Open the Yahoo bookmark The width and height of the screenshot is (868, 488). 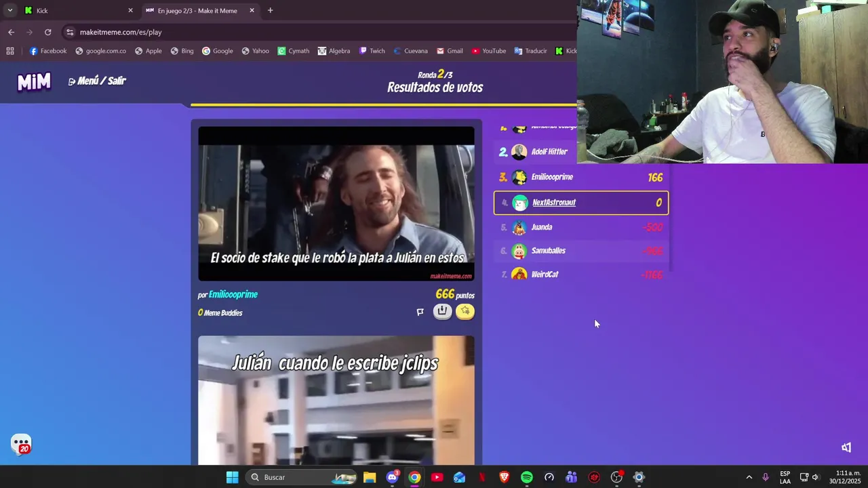255,51
